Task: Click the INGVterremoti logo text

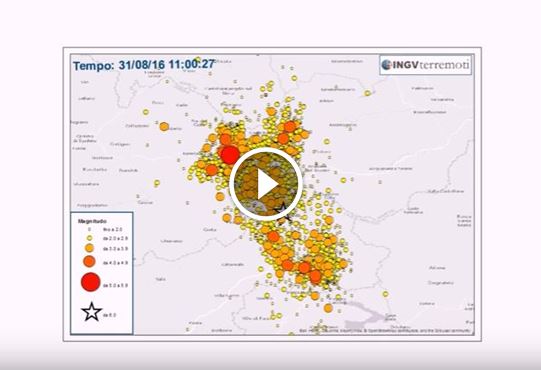Action: 431,65
